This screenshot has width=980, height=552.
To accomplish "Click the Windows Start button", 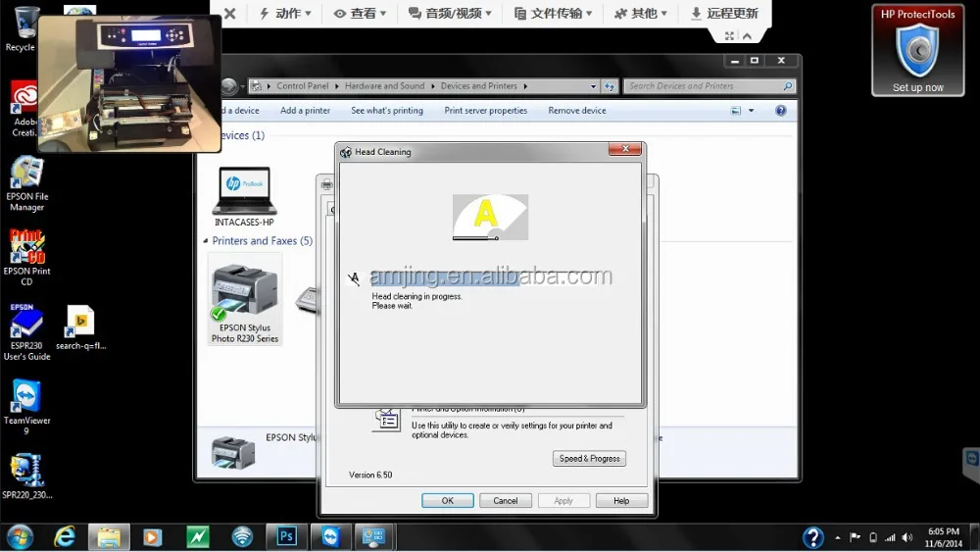I will click(x=21, y=537).
